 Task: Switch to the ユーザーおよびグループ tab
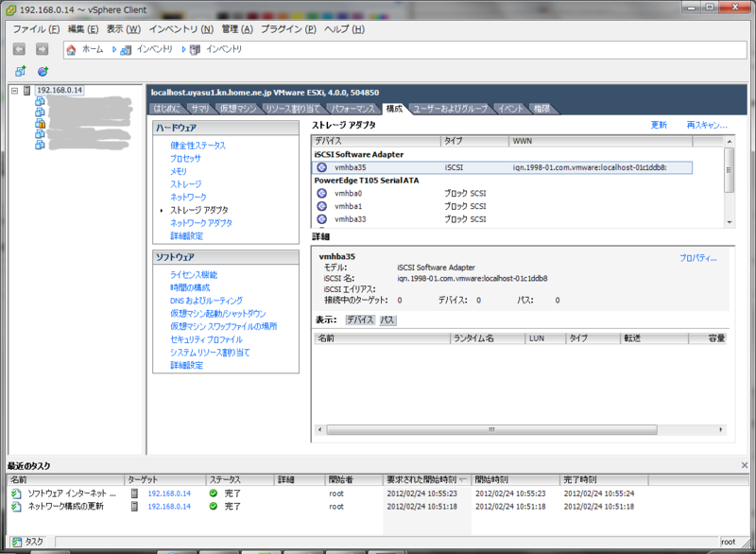451,109
